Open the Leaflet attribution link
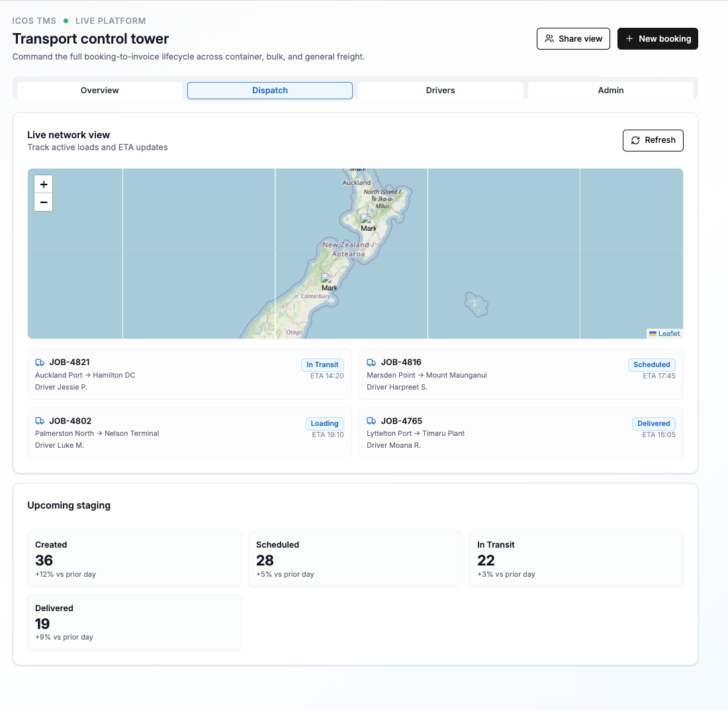This screenshot has width=728, height=711. coord(668,333)
